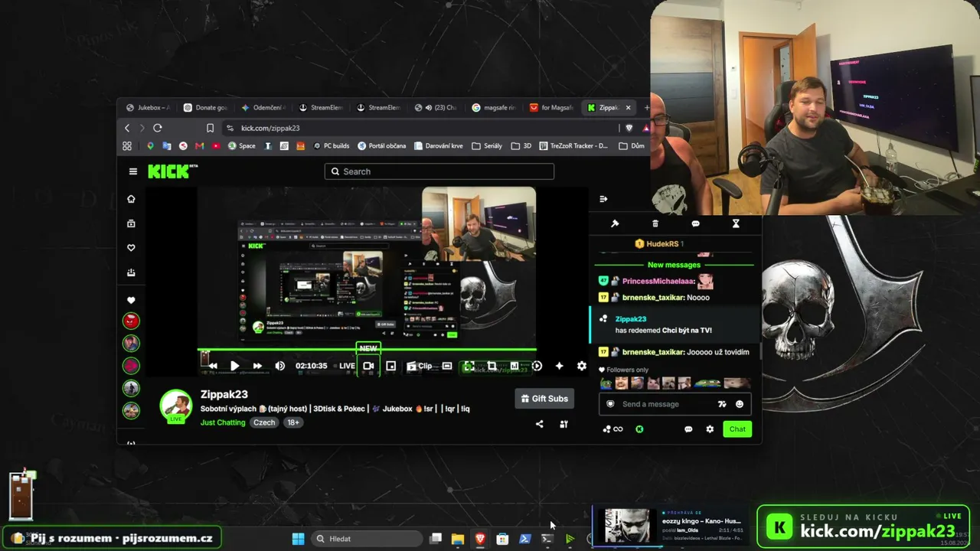Open Zippak23 channel avatar
Viewport: 980px width, 551px height.
175,406
